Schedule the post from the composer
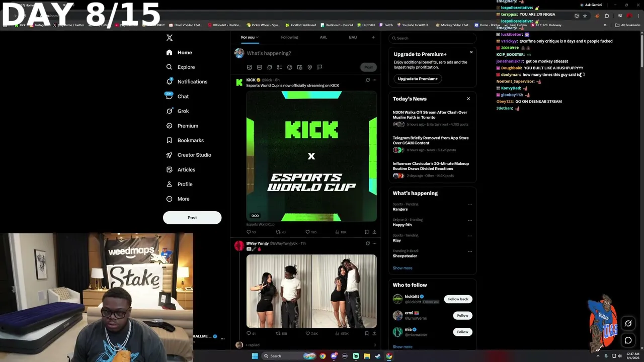 point(299,67)
